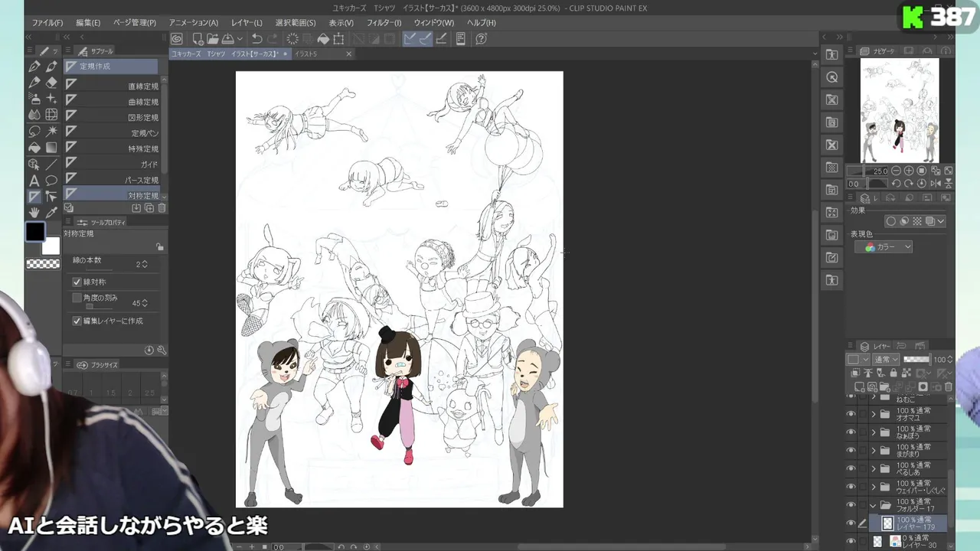
Task: Select パース定規 sub tool
Action: pos(112,181)
